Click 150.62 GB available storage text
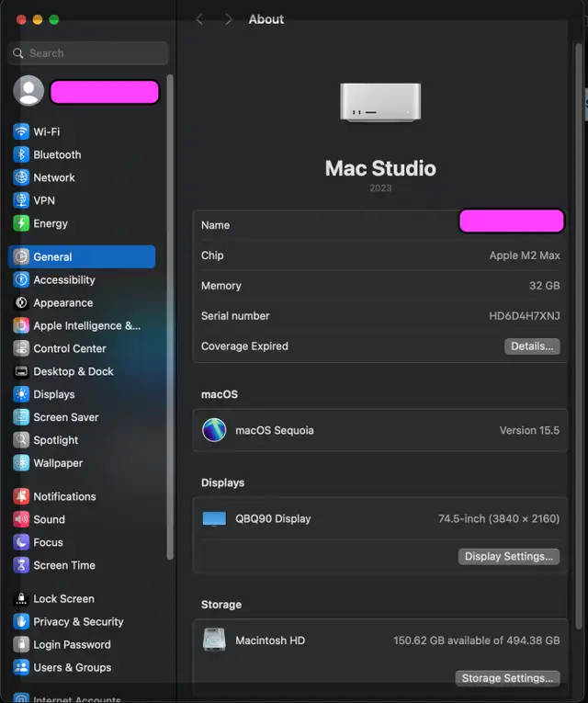This screenshot has height=703, width=588. 477,641
